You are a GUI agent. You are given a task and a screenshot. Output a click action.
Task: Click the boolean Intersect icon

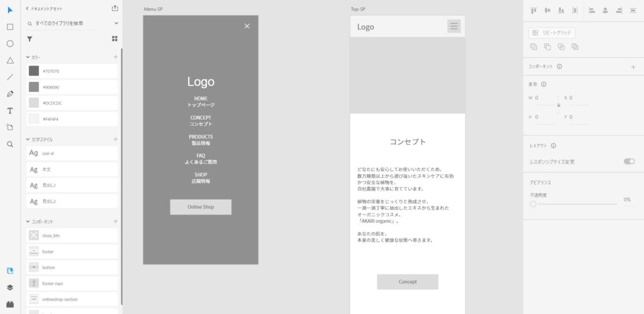tap(561, 47)
